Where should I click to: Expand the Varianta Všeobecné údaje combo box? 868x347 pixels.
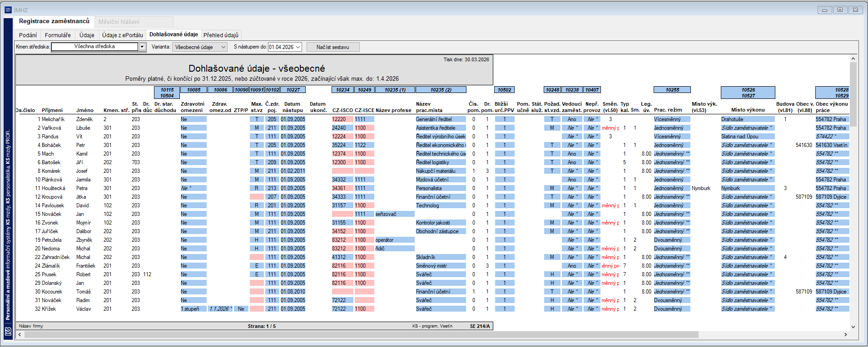(200, 47)
